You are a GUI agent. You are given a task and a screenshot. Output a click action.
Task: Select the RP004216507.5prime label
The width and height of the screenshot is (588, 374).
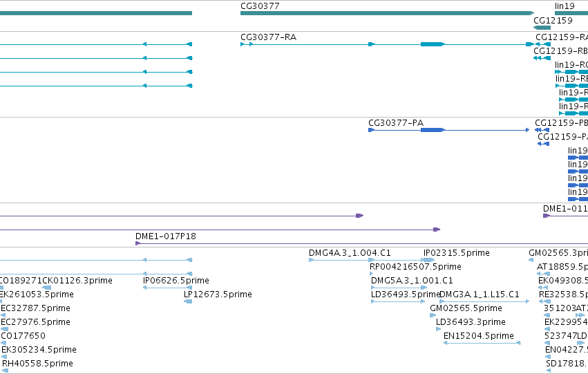click(415, 267)
